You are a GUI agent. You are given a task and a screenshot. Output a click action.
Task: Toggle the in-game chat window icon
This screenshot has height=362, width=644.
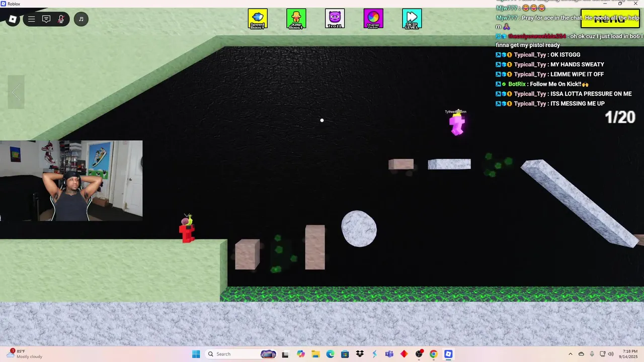click(46, 19)
